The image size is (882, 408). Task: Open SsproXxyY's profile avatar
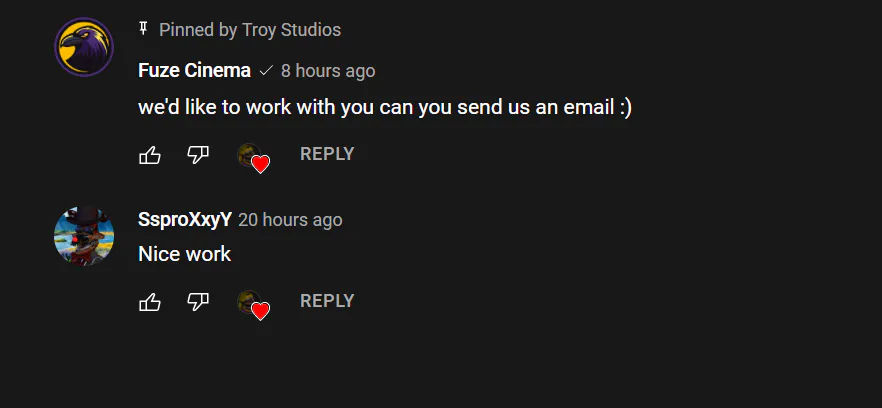pos(84,236)
